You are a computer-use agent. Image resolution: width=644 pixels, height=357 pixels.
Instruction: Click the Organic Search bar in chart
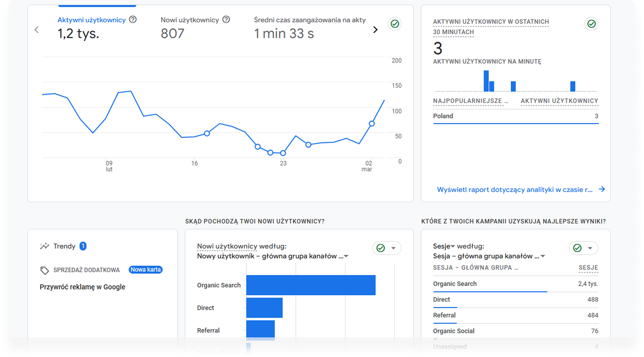point(310,285)
